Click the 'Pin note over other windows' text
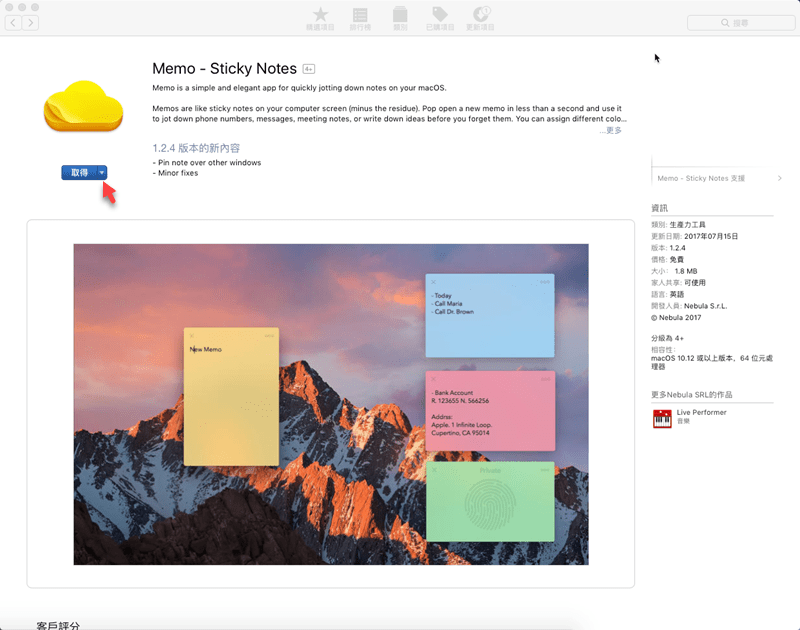The height and width of the screenshot is (630, 800). pos(209,162)
